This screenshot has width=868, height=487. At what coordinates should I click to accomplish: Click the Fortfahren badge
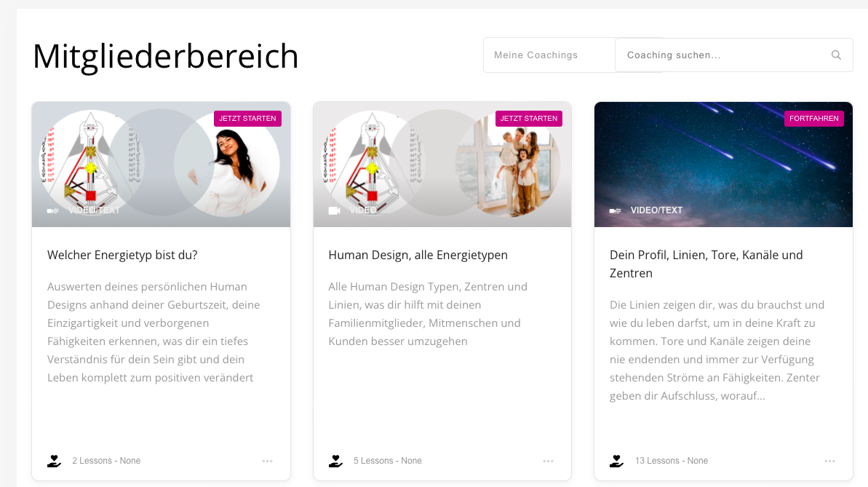tap(813, 119)
